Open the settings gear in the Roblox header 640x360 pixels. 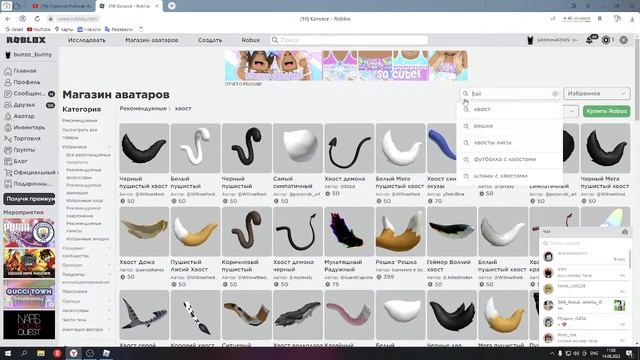(x=624, y=40)
